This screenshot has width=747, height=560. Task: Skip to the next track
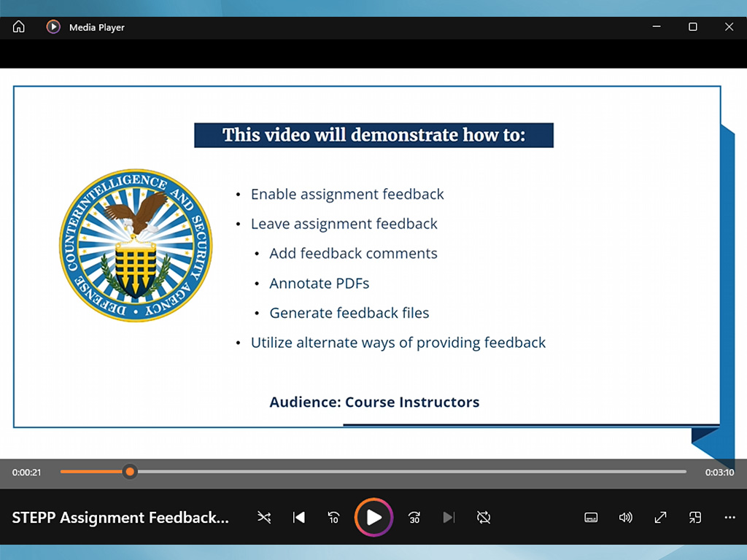pyautogui.click(x=449, y=518)
